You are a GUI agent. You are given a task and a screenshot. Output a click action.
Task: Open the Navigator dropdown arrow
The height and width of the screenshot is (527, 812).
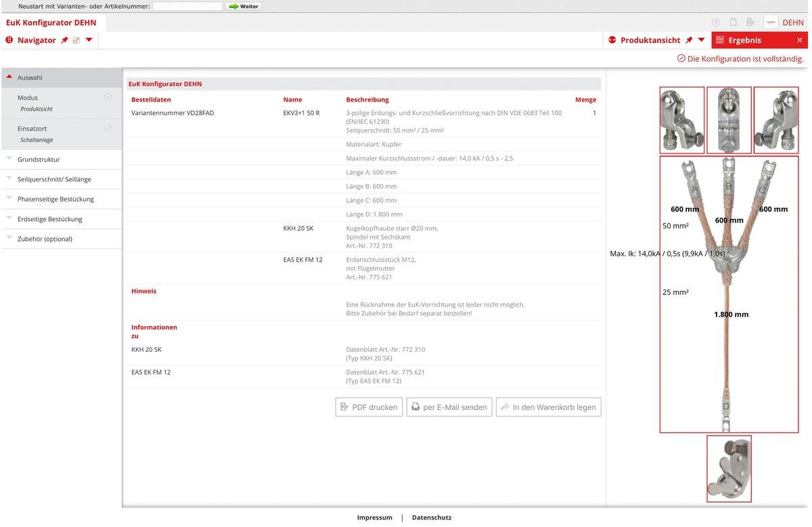(89, 40)
